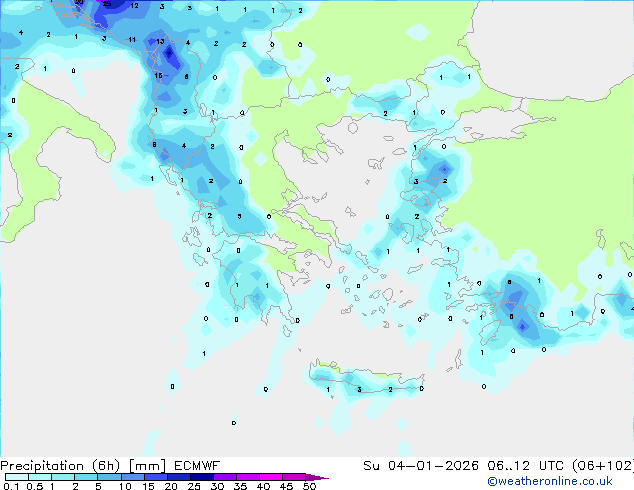Click the '0.5' legend scale label
634x490 pixels.
coord(35,486)
